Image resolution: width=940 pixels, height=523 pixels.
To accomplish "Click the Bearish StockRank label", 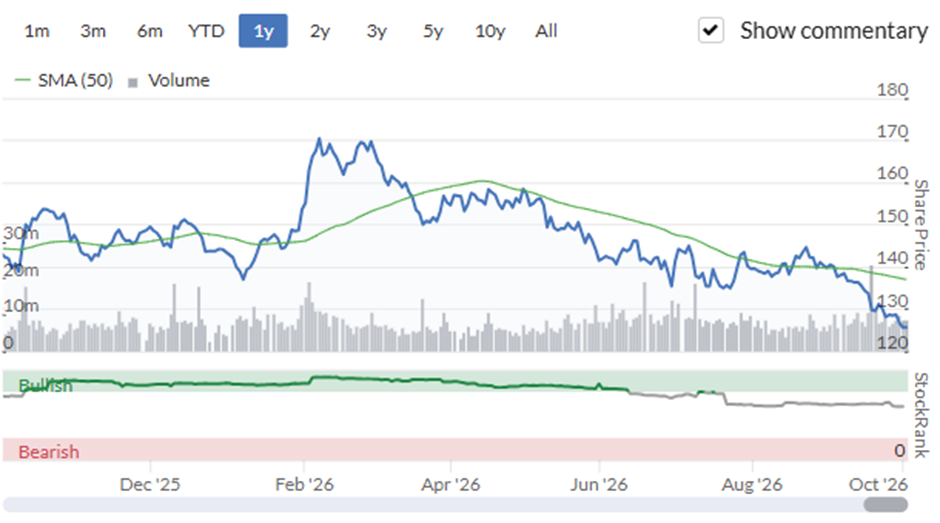I will (x=49, y=451).
